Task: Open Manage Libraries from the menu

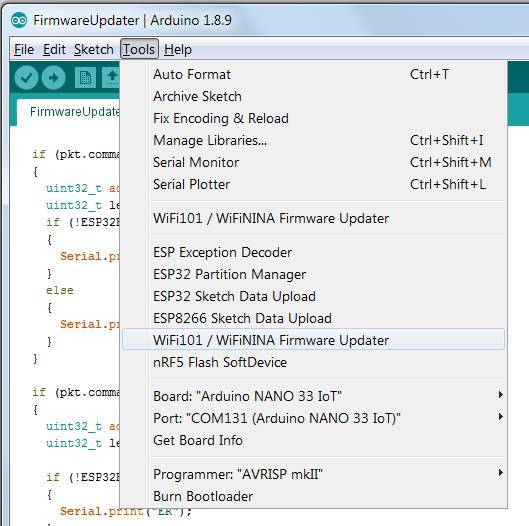Action: click(x=314, y=140)
